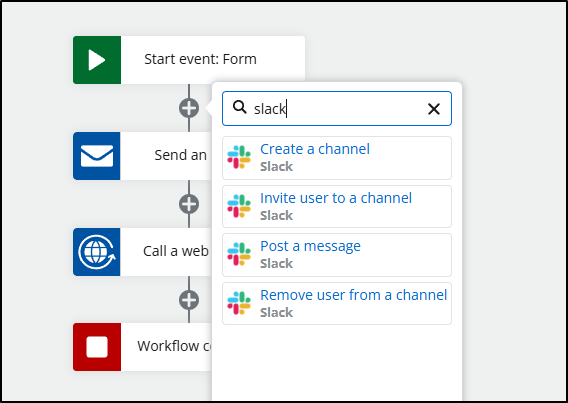The height and width of the screenshot is (403, 568).
Task: Click the green Start event play icon
Action: (x=97, y=60)
